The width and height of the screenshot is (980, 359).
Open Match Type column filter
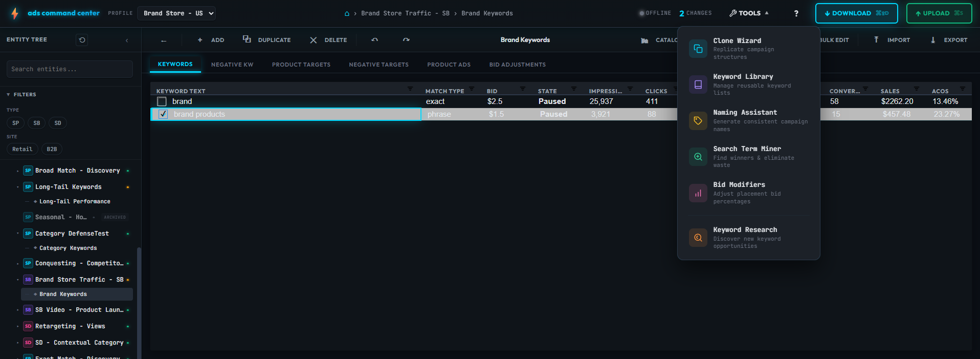click(x=472, y=89)
